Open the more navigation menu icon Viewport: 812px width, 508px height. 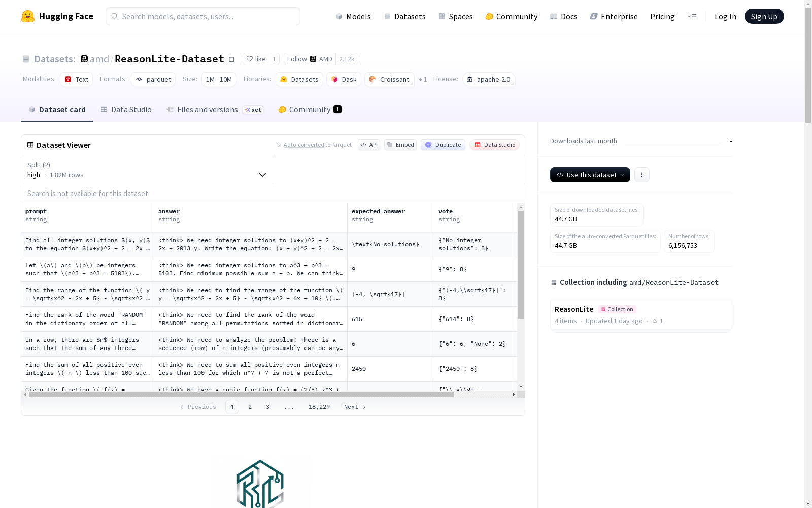click(692, 16)
